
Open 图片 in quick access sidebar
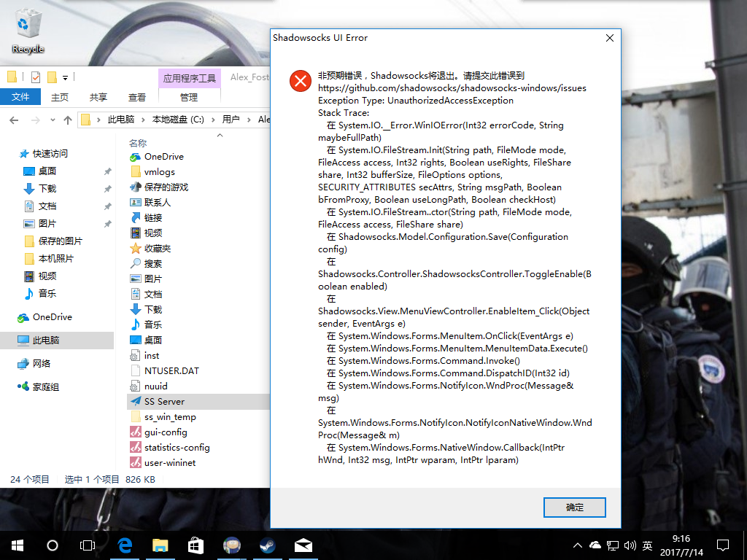[47, 223]
